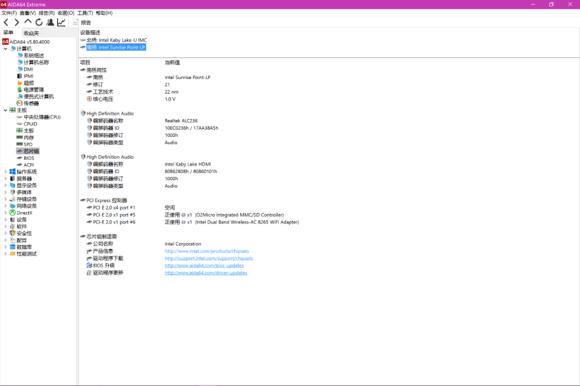Collapse the 计算机 tree branch

coord(6,49)
